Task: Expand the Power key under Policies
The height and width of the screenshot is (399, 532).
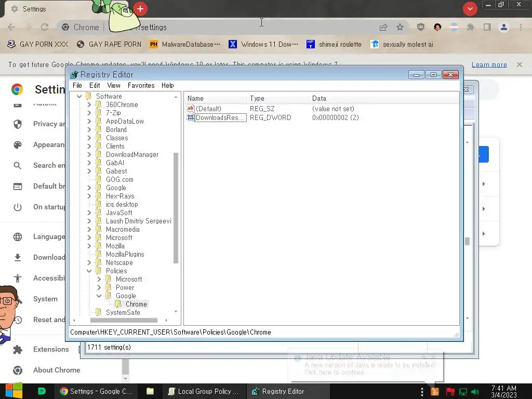Action: [99, 287]
